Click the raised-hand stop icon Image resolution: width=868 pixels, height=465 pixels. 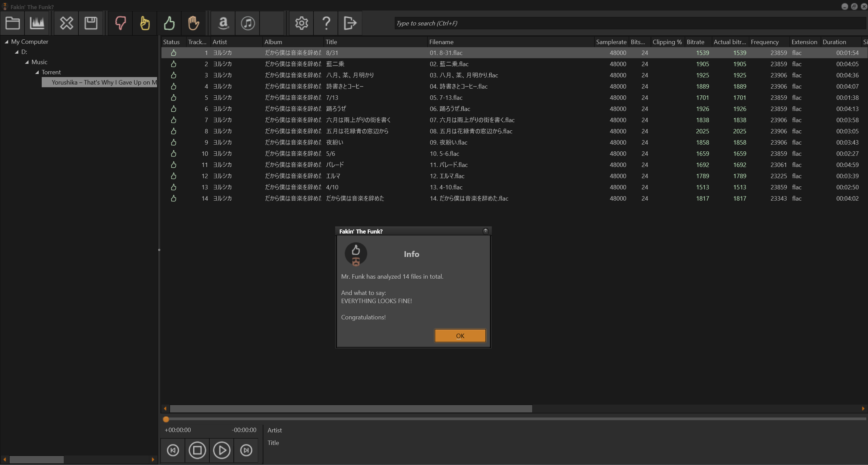(194, 23)
